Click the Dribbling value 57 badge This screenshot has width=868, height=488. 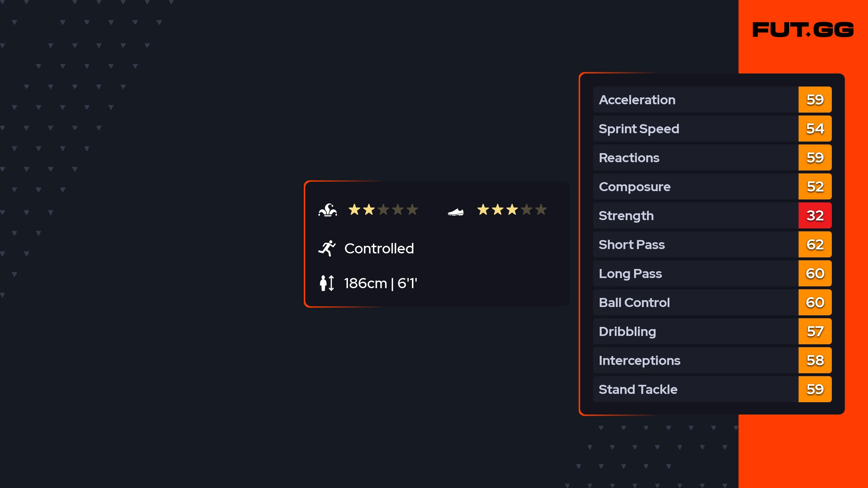coord(815,331)
